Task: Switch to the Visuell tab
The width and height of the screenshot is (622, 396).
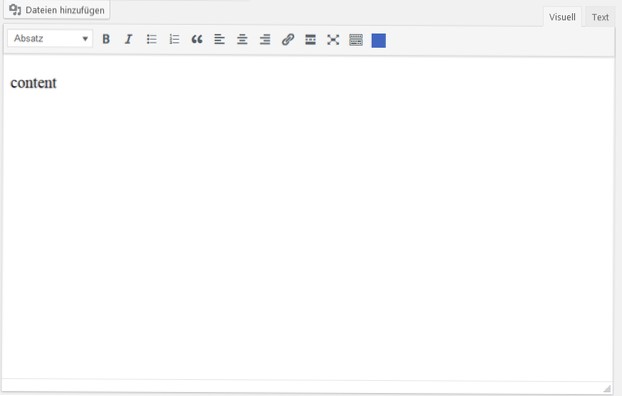Action: point(562,17)
